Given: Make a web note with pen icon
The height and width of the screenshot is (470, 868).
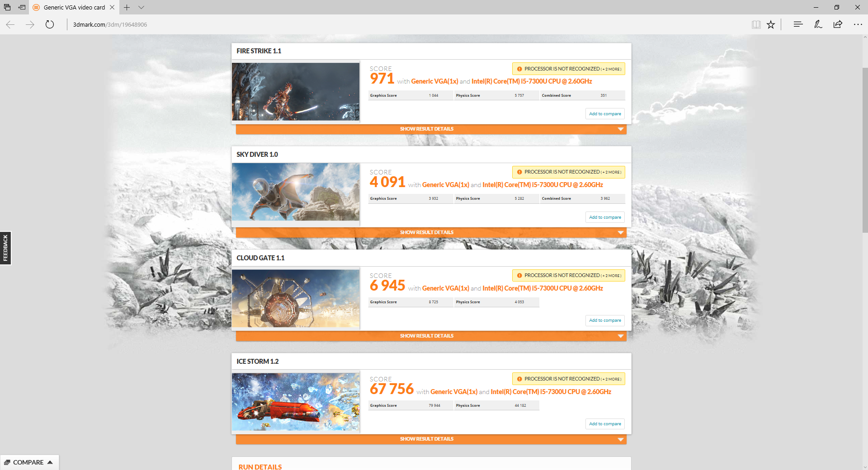Looking at the screenshot, I should click(818, 24).
